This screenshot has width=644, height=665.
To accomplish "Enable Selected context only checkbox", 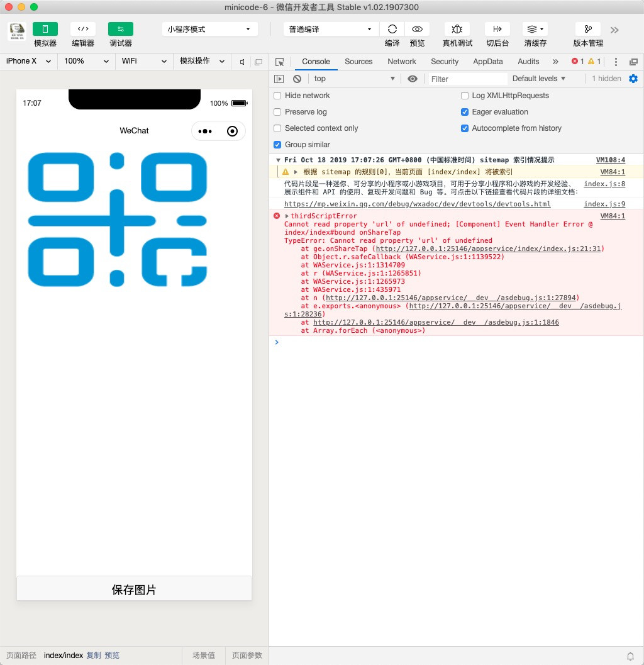I will click(277, 128).
